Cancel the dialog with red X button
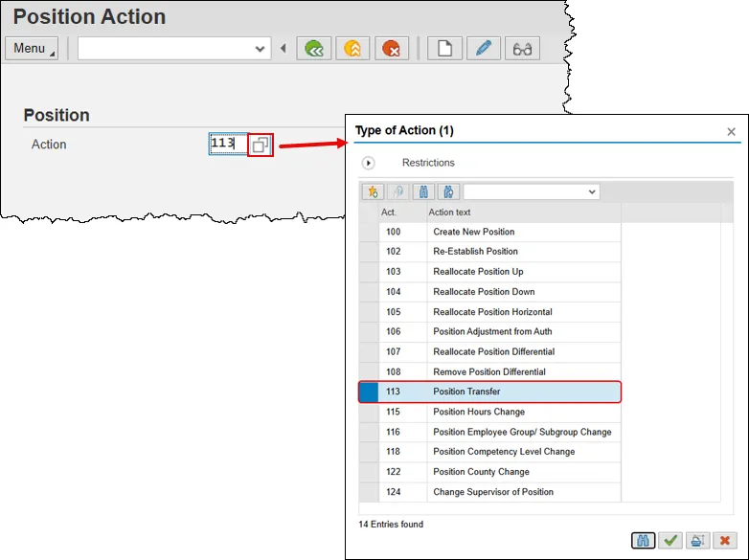The image size is (749, 560). click(x=725, y=541)
